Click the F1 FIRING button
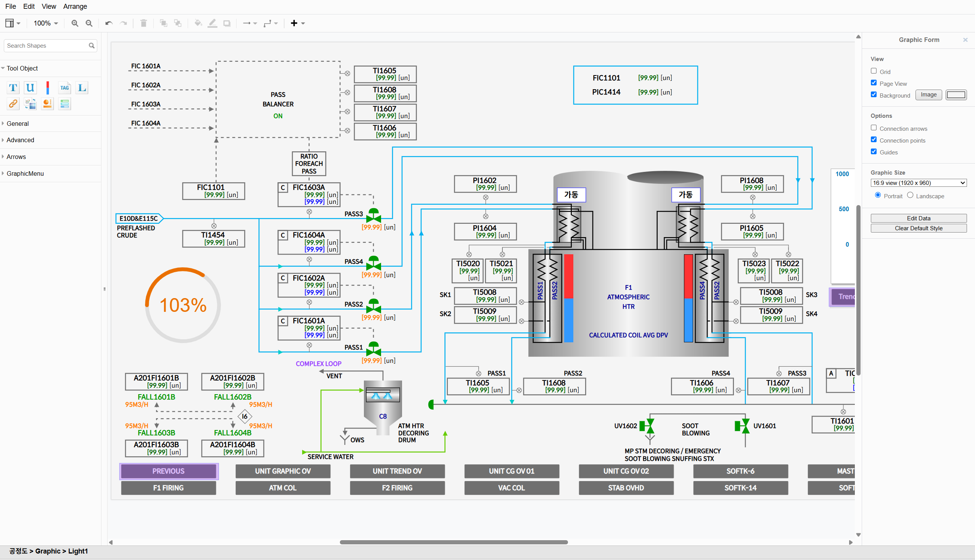Viewport: 975px width, 560px height. pyautogui.click(x=169, y=488)
